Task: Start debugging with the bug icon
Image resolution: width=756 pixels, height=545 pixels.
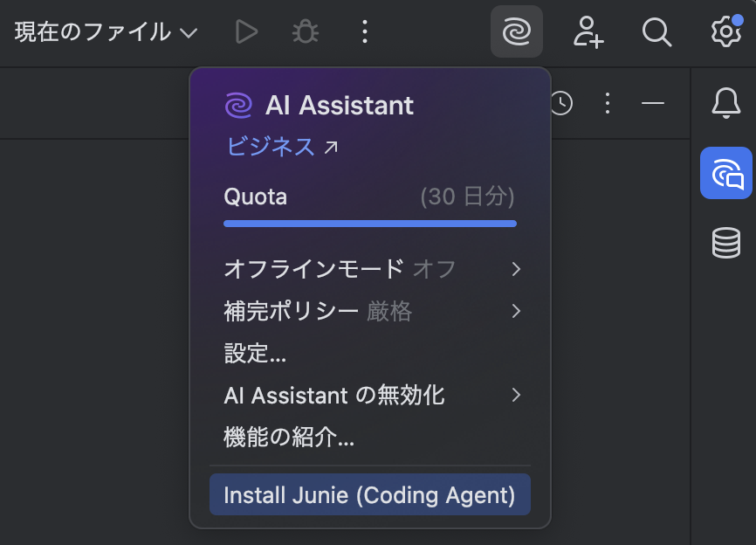Action: click(x=305, y=32)
